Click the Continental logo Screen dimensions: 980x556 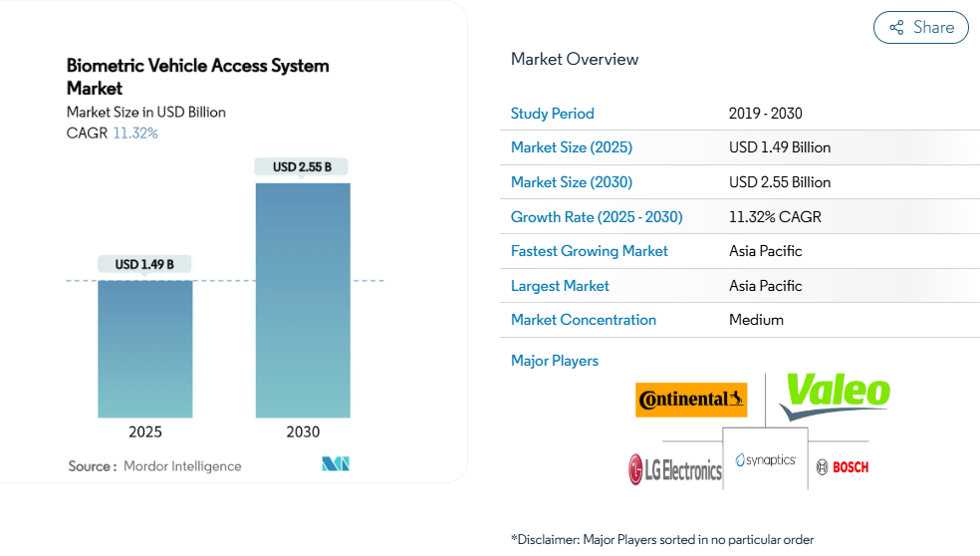691,400
